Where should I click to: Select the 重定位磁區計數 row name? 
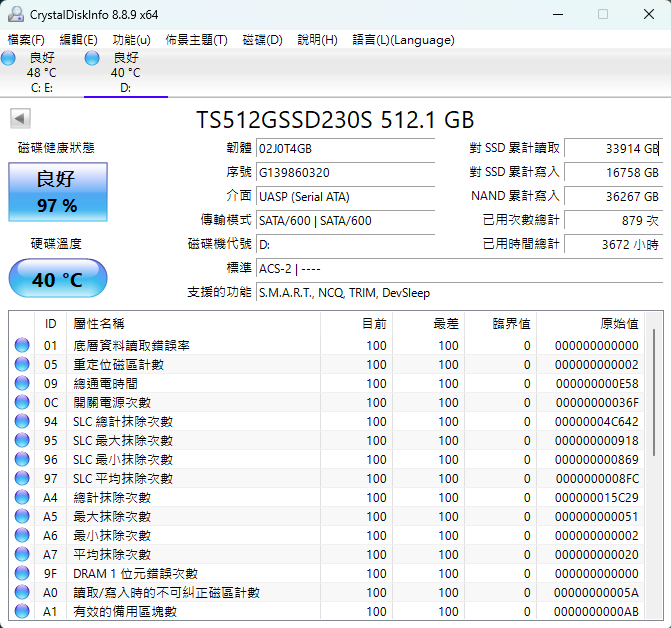(119, 364)
